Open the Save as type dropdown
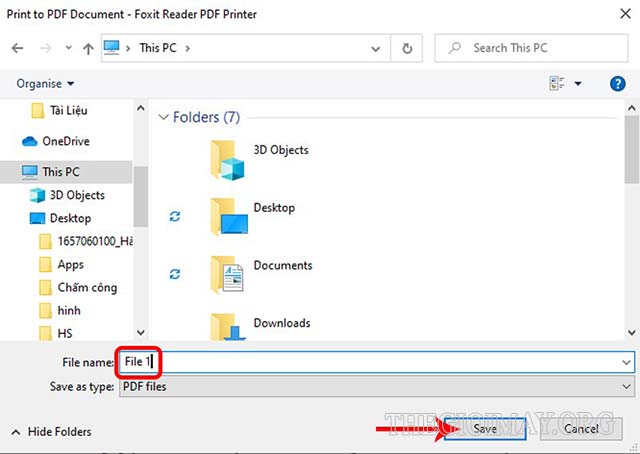This screenshot has height=454, width=640. (377, 387)
